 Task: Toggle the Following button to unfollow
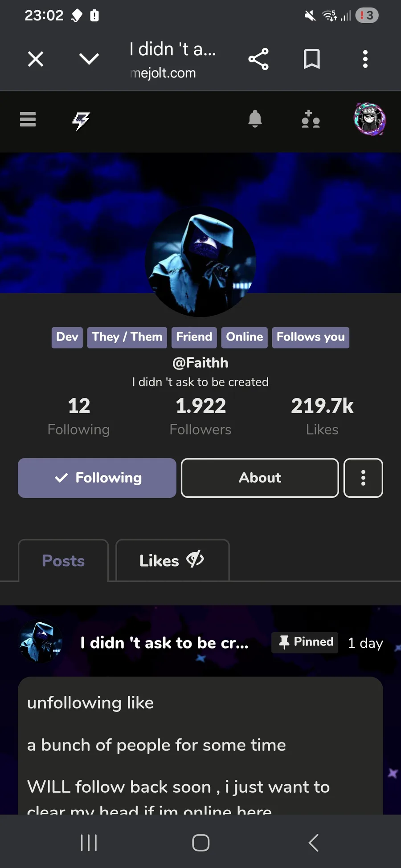(97, 478)
